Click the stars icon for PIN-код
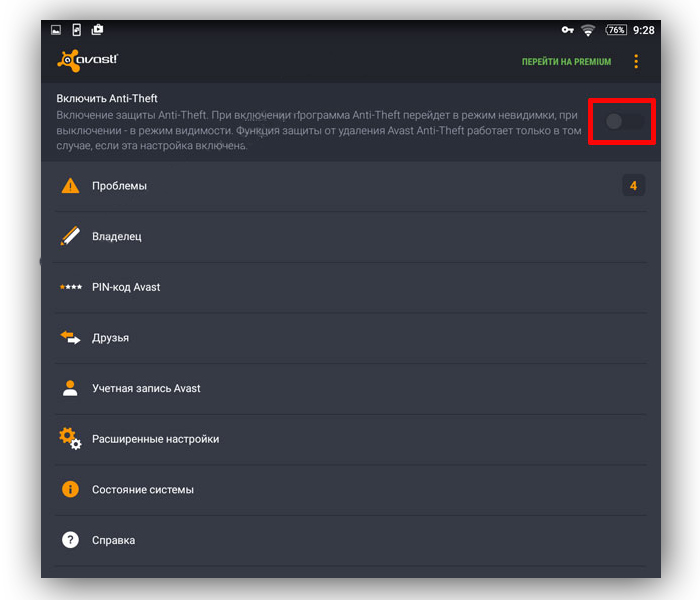Viewport: 700px width, 600px height. tap(71, 287)
